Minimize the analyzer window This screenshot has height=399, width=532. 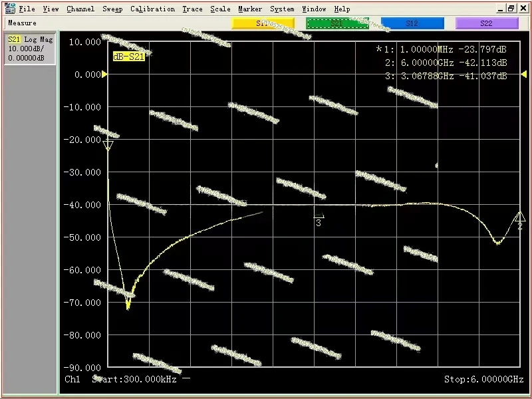500,9
